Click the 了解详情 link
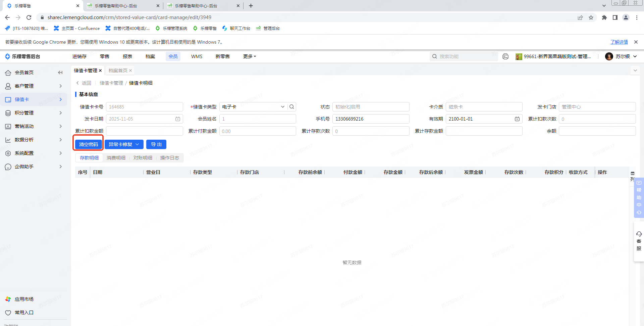Image resolution: width=644 pixels, height=326 pixels. click(619, 42)
